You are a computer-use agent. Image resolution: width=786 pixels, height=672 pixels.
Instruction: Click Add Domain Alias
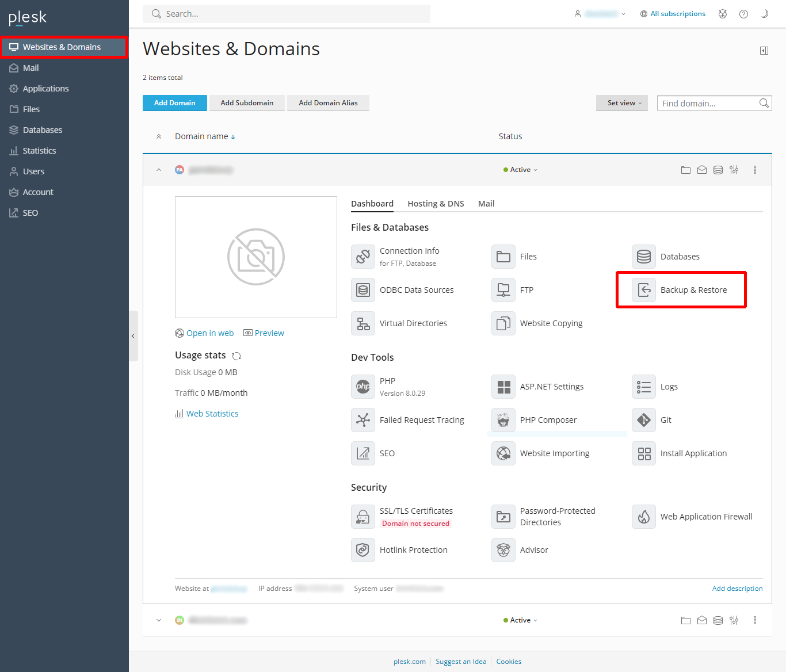click(328, 103)
